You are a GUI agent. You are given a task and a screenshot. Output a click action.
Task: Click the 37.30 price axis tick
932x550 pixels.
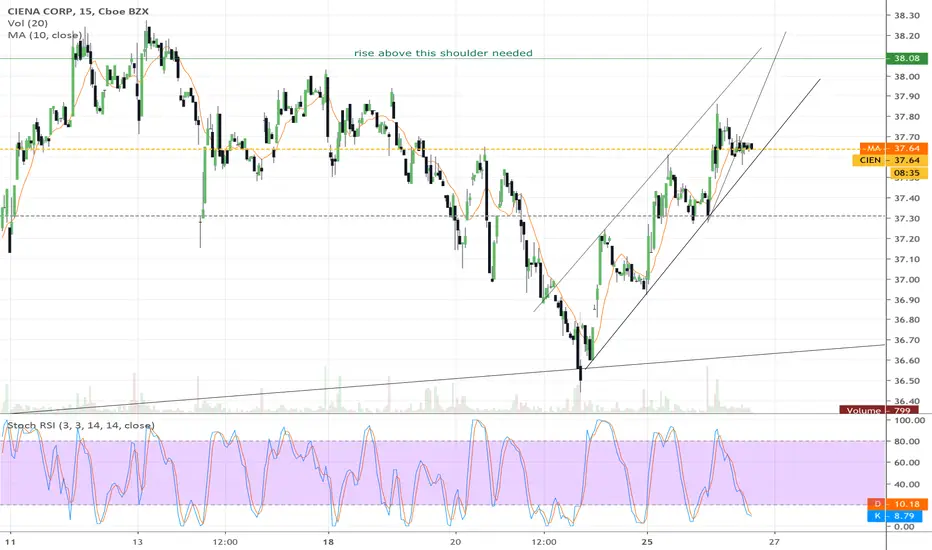907,219
